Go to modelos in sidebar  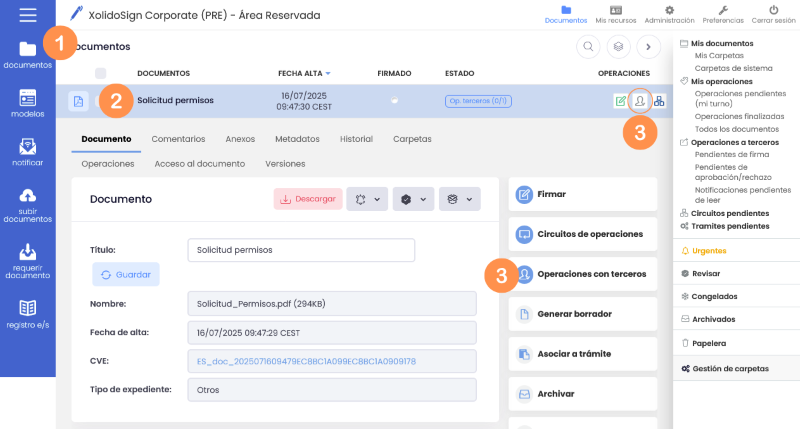click(28, 104)
